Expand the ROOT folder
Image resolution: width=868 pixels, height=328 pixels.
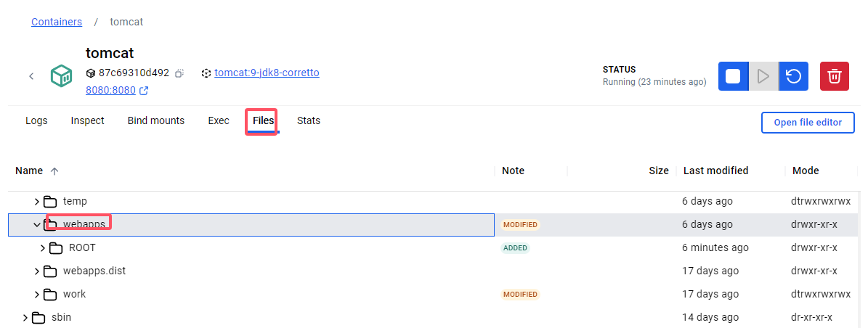(x=43, y=247)
